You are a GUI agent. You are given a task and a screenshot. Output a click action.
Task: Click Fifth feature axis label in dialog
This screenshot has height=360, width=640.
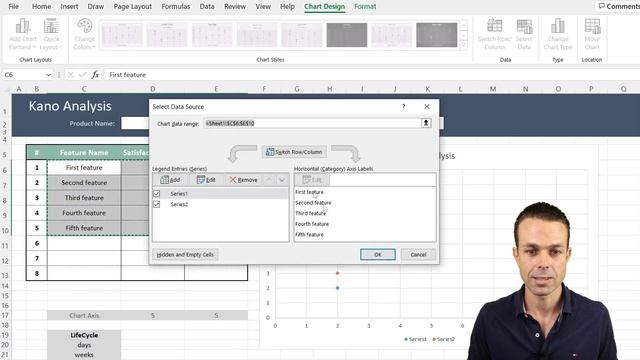click(309, 234)
